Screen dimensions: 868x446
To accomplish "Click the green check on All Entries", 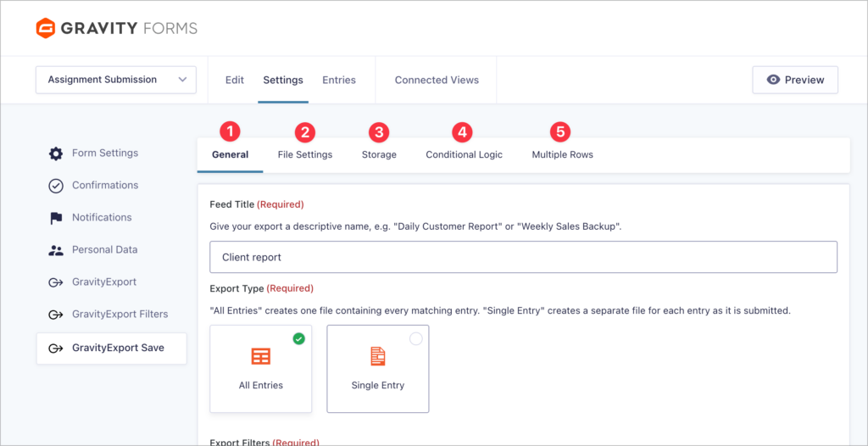I will point(299,338).
